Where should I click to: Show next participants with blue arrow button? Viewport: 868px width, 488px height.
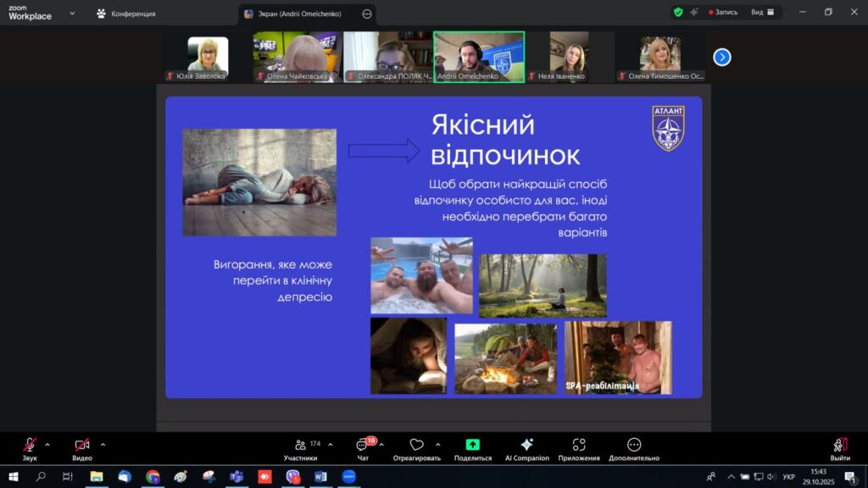[x=722, y=57]
